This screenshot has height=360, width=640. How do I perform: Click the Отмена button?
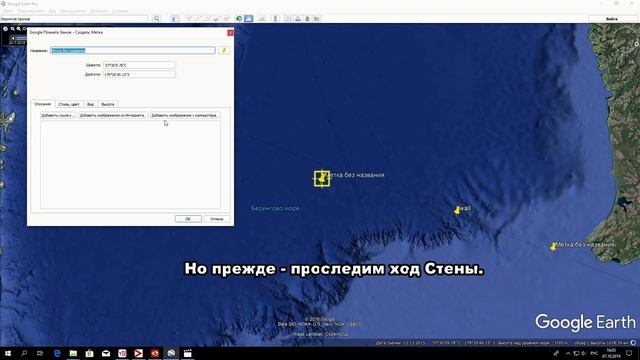(x=216, y=219)
